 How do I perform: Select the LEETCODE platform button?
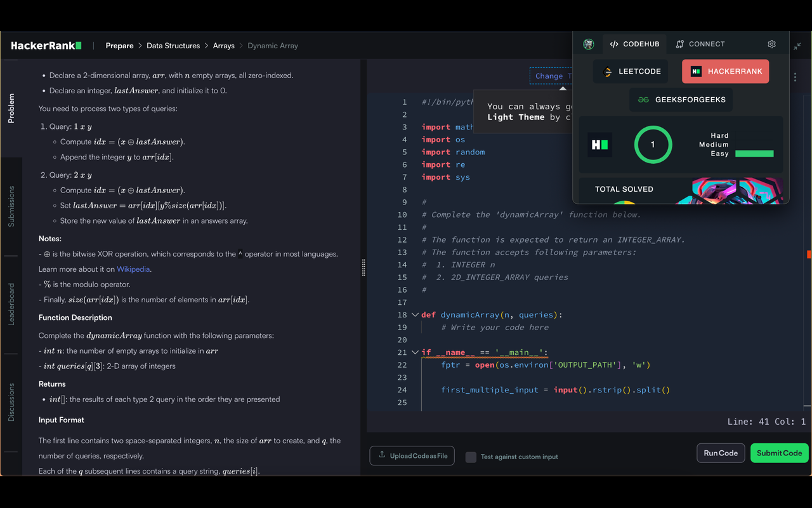pos(631,72)
